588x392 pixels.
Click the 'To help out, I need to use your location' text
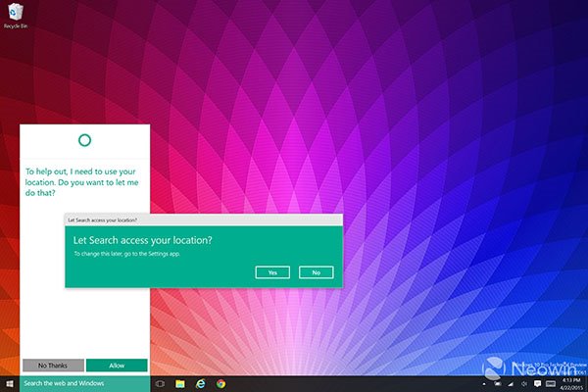pyautogui.click(x=81, y=182)
